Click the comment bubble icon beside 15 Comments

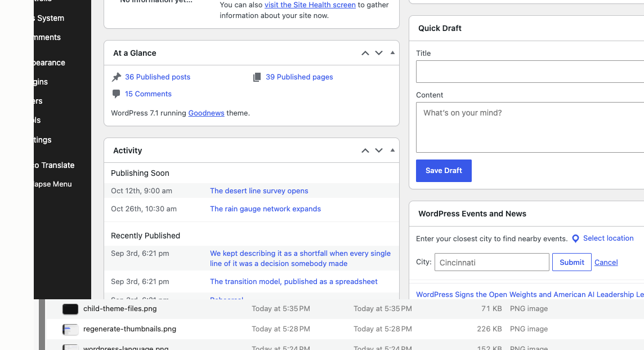point(116,94)
